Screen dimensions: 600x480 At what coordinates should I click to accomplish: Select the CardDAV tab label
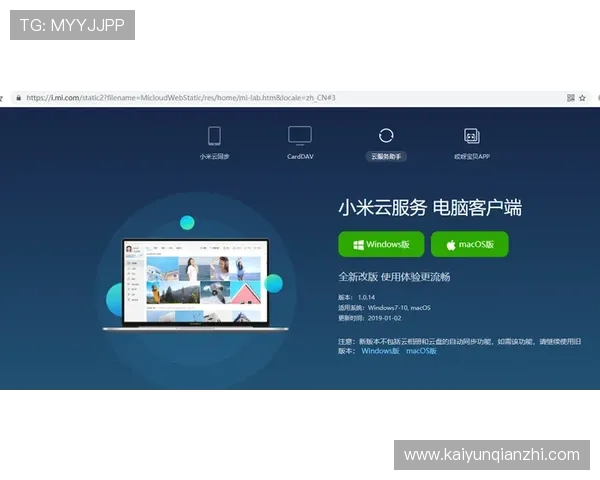300,157
